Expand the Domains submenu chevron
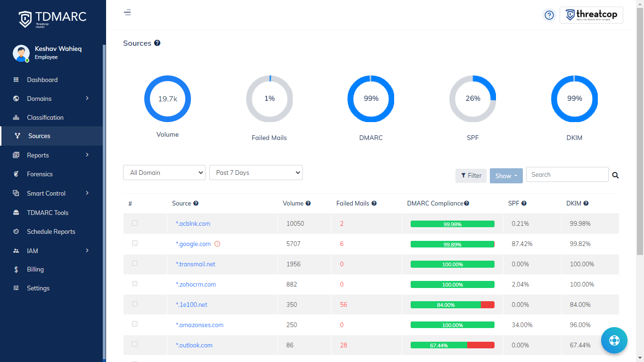 (x=87, y=98)
